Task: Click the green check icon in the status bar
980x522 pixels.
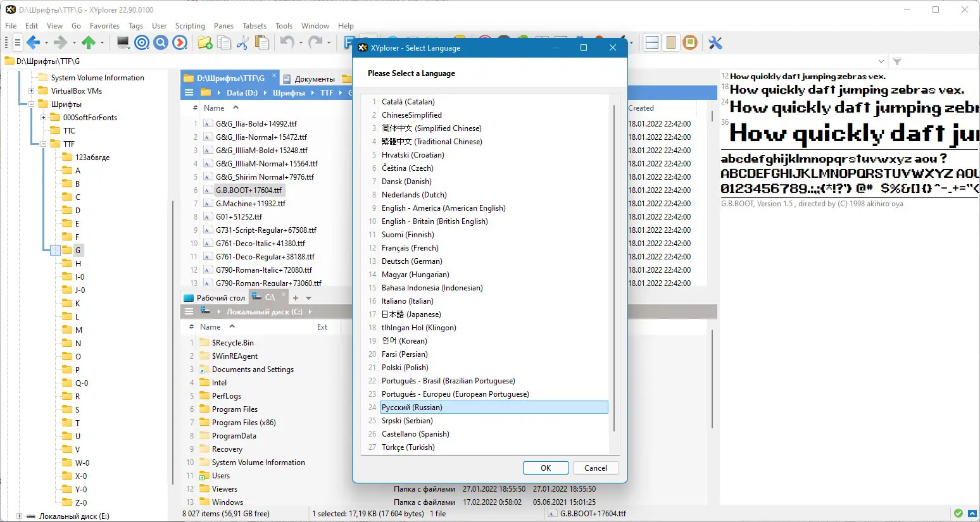Action: [x=958, y=514]
